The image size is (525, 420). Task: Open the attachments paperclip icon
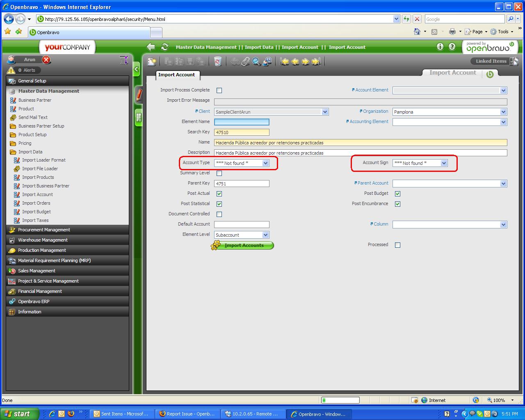[245, 62]
